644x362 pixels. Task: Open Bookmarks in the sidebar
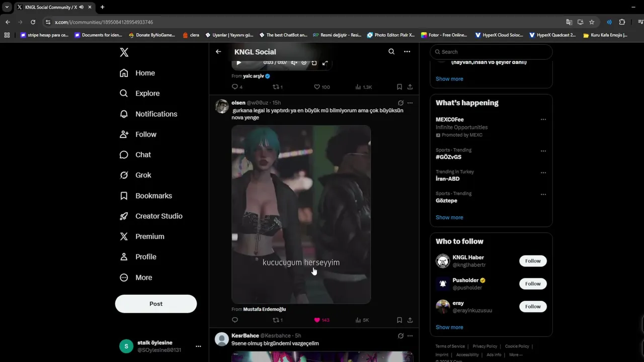click(x=145, y=196)
